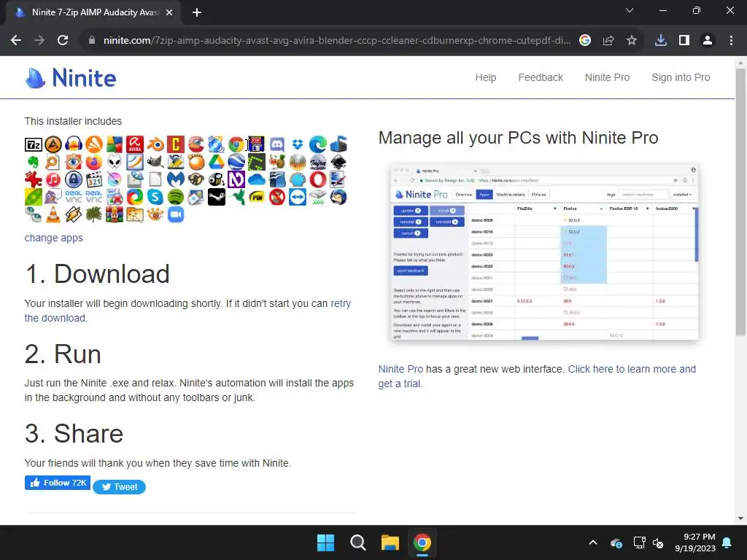Click the Inkscape icon
The image size is (747, 560).
click(x=338, y=162)
